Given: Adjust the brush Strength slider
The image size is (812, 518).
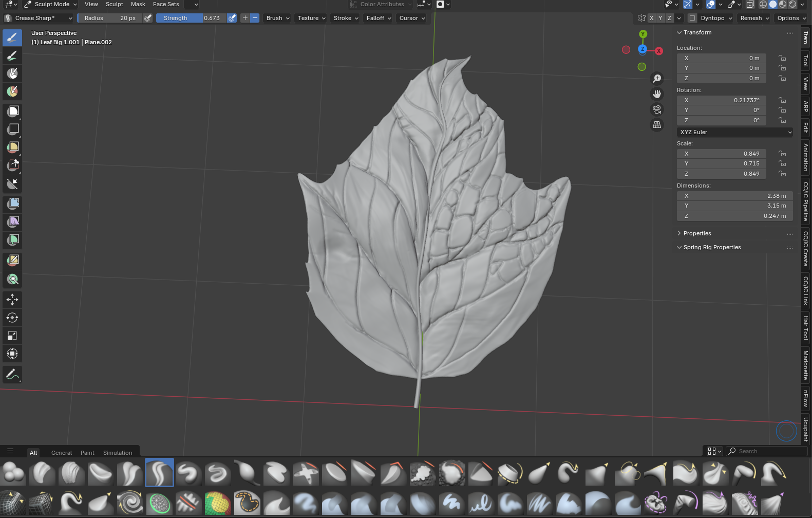Looking at the screenshot, I should point(191,18).
